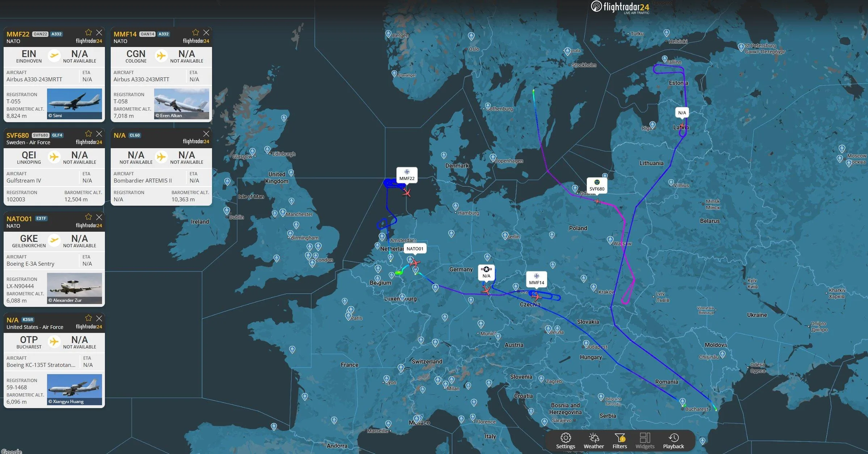The width and height of the screenshot is (868, 454).
Task: Toggle favorite star on NATO01 card
Action: (x=88, y=217)
